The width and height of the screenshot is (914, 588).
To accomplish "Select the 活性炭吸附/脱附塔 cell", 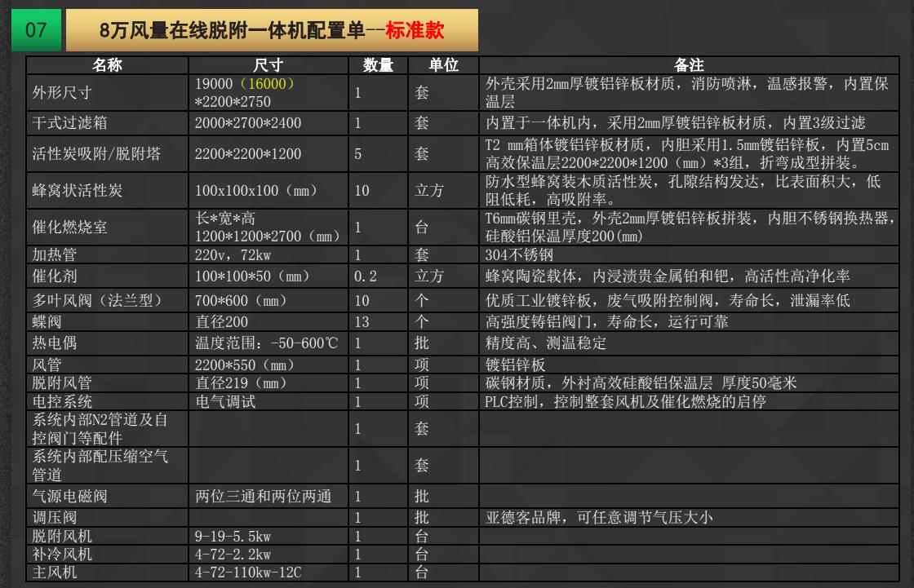I will pyautogui.click(x=107, y=154).
